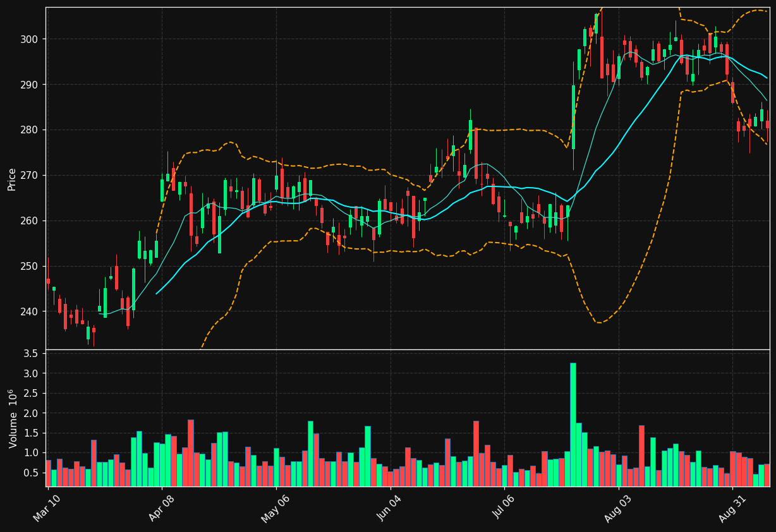
Task: Click the Volume axis title
Action: coord(12,419)
